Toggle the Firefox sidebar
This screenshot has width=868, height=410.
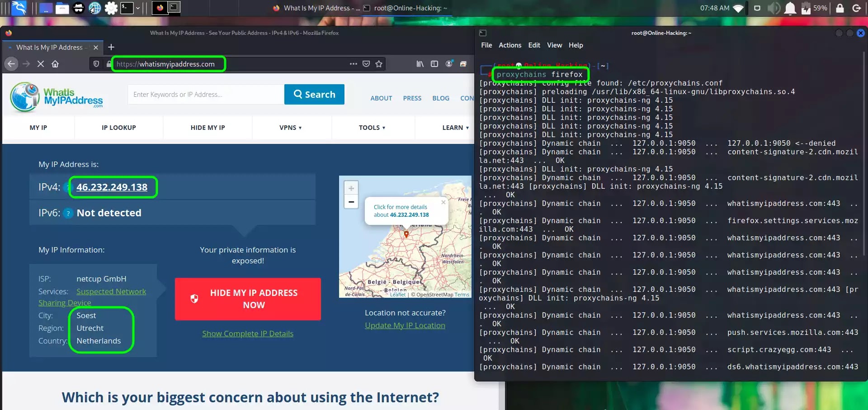tap(434, 64)
